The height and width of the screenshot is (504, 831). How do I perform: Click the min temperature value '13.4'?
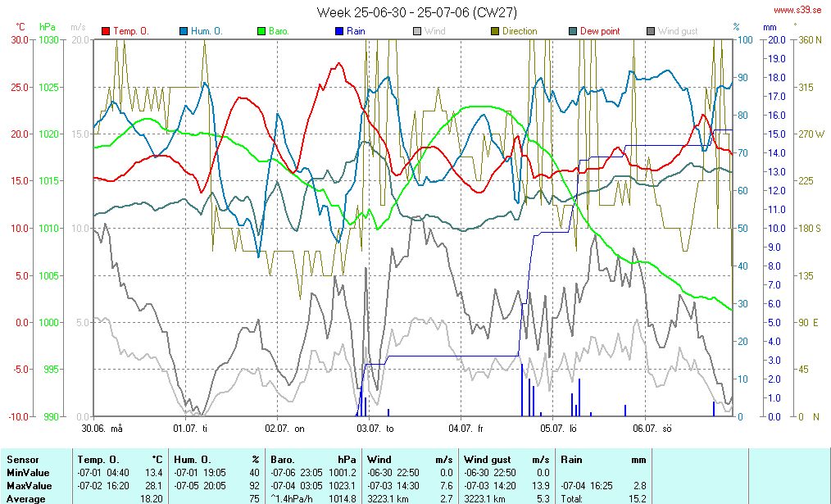click(x=154, y=473)
